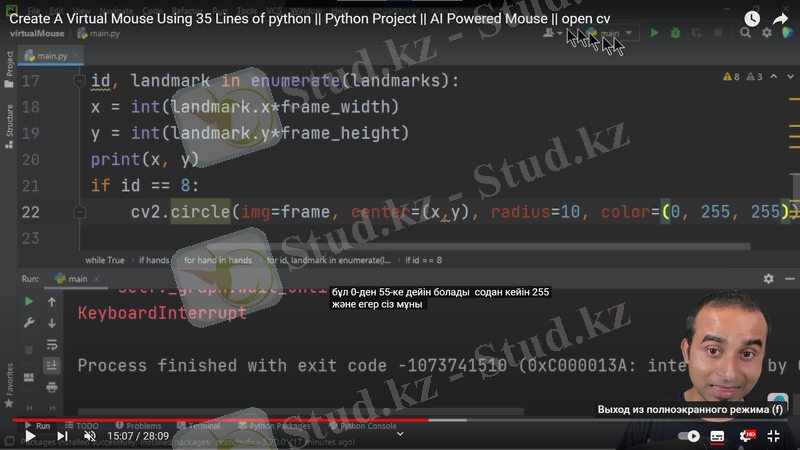
Task: Unmute the video volume
Action: pos(89,436)
